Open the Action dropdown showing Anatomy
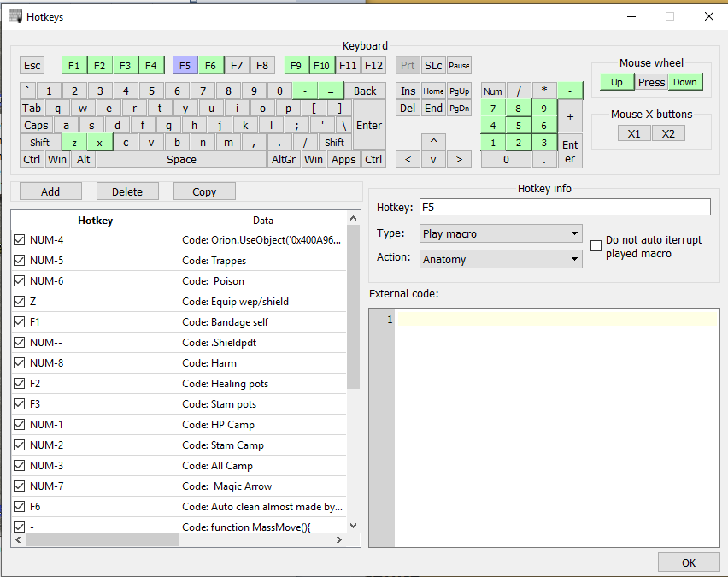The width and height of the screenshot is (728, 577). (501, 259)
